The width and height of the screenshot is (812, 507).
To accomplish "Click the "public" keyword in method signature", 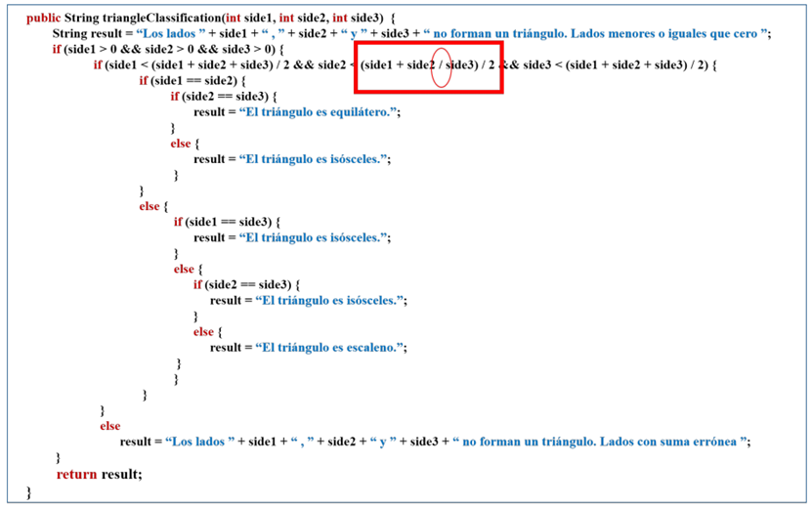I will pyautogui.click(x=44, y=19).
